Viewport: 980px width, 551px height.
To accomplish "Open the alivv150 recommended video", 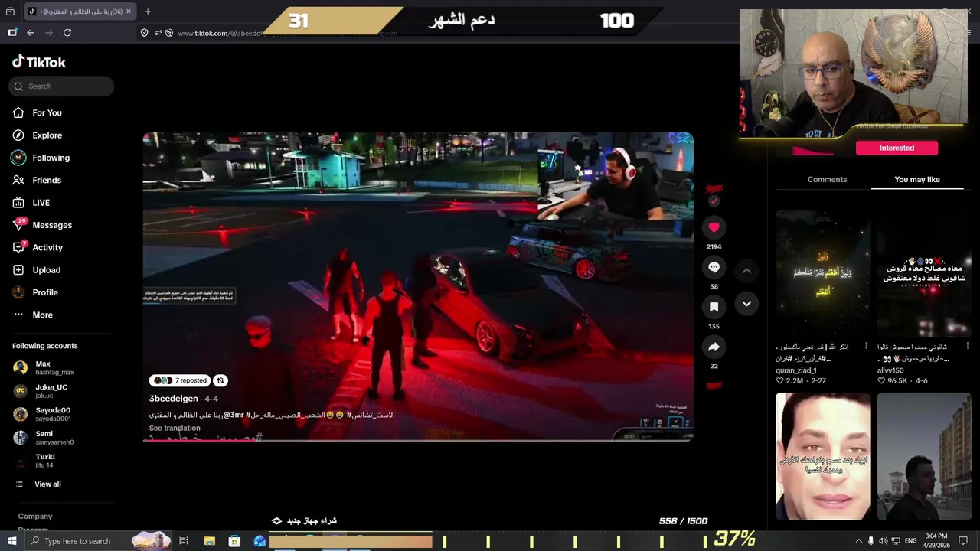I will tap(924, 273).
